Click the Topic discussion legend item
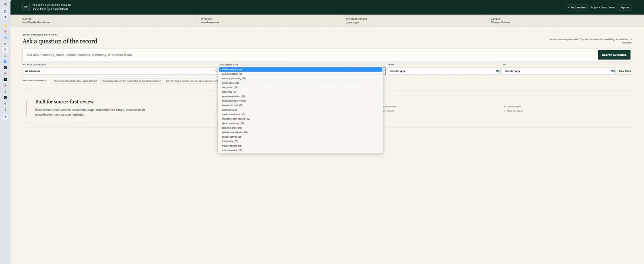The image size is (644, 264). [514, 111]
